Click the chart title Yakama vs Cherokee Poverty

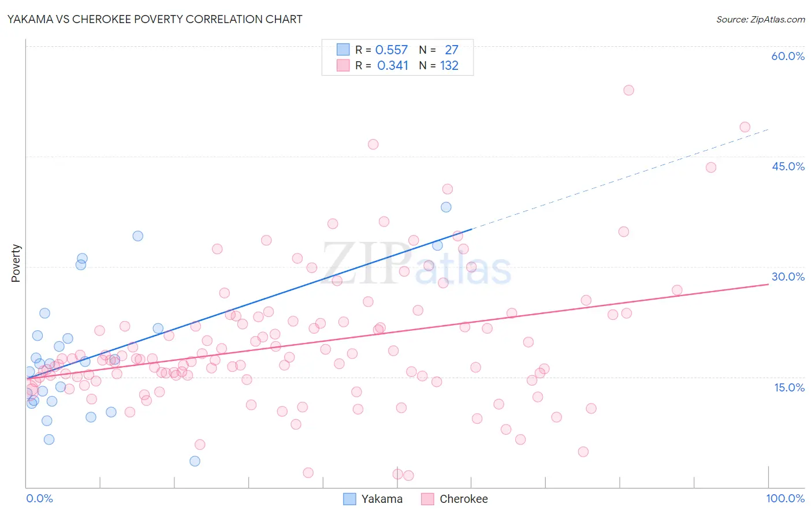[x=155, y=19]
